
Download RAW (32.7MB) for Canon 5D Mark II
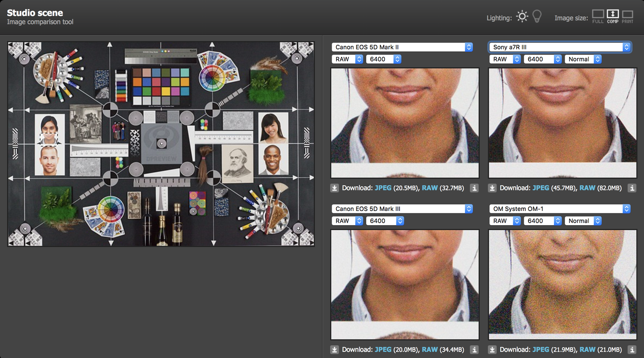click(x=430, y=188)
